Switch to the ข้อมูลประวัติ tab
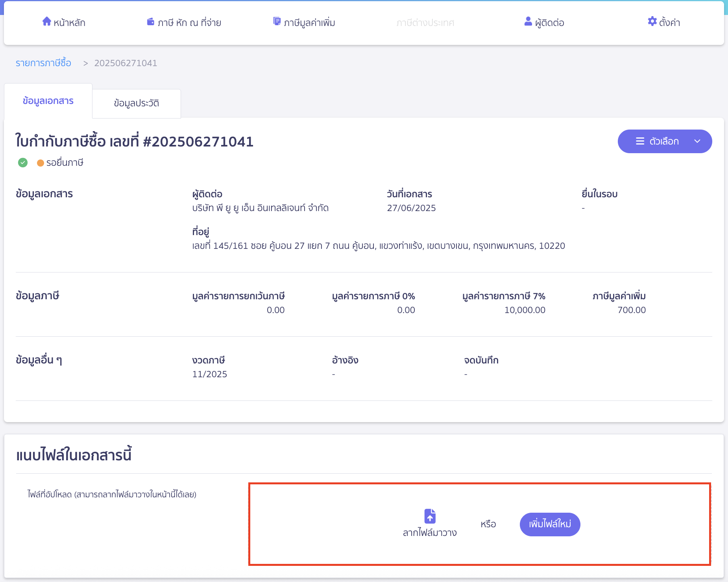 pos(136,103)
